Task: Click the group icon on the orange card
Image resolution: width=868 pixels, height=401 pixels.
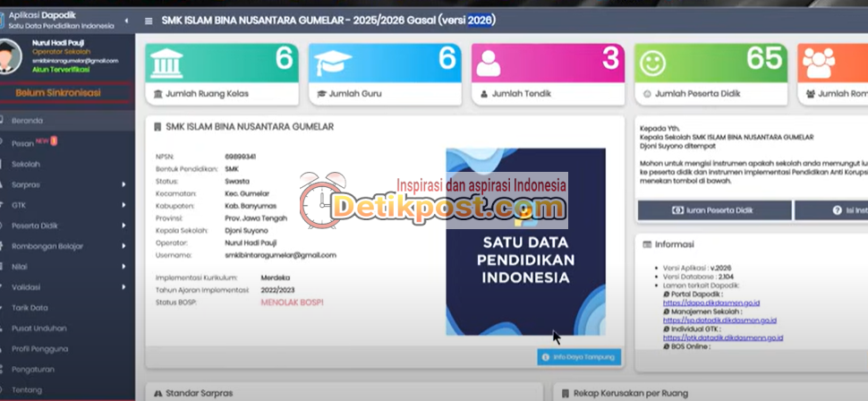Action: [819, 63]
